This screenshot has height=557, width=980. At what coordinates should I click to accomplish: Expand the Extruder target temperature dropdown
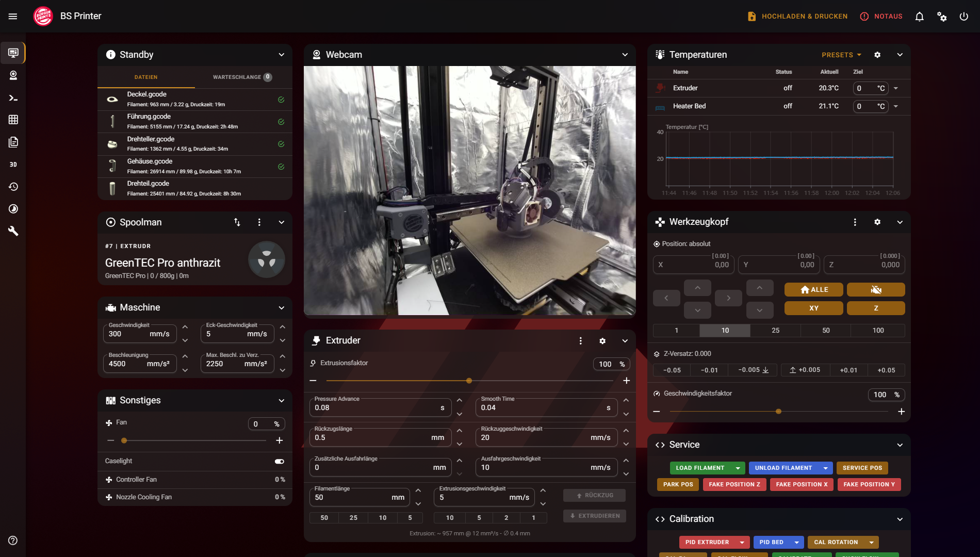896,88
